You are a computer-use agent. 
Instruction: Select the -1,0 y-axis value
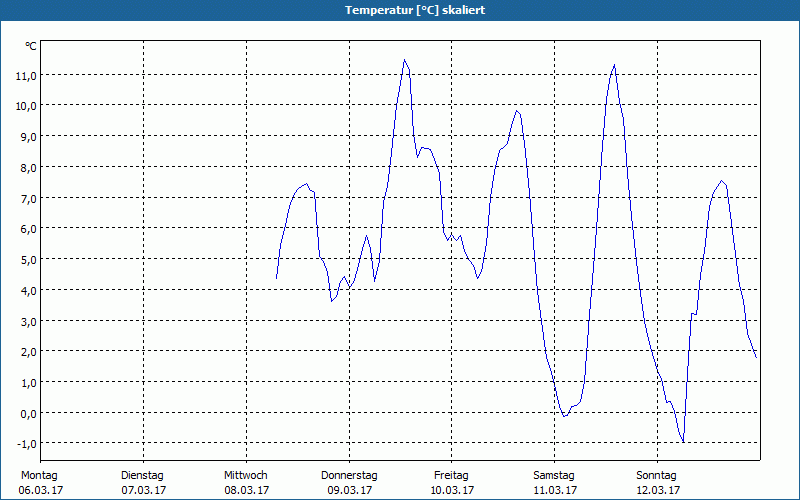pos(27,444)
